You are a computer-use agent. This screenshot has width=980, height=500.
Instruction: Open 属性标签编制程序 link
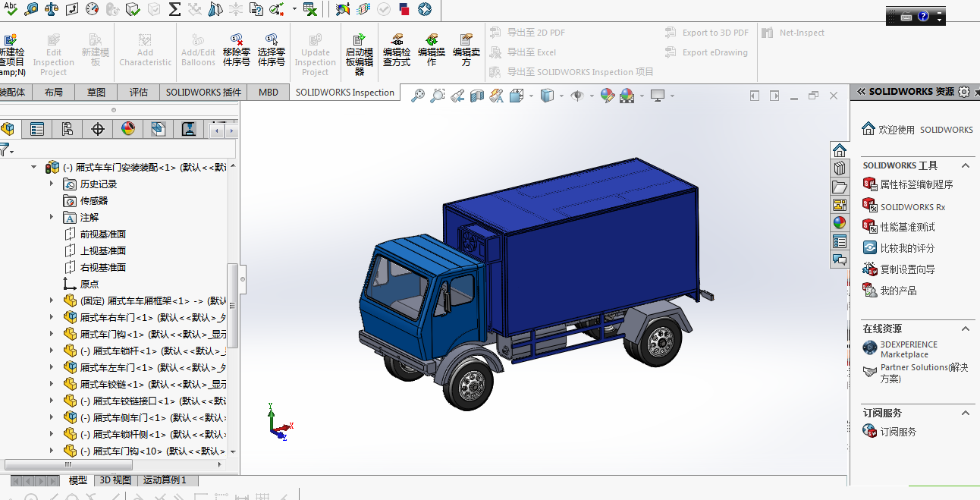click(916, 184)
